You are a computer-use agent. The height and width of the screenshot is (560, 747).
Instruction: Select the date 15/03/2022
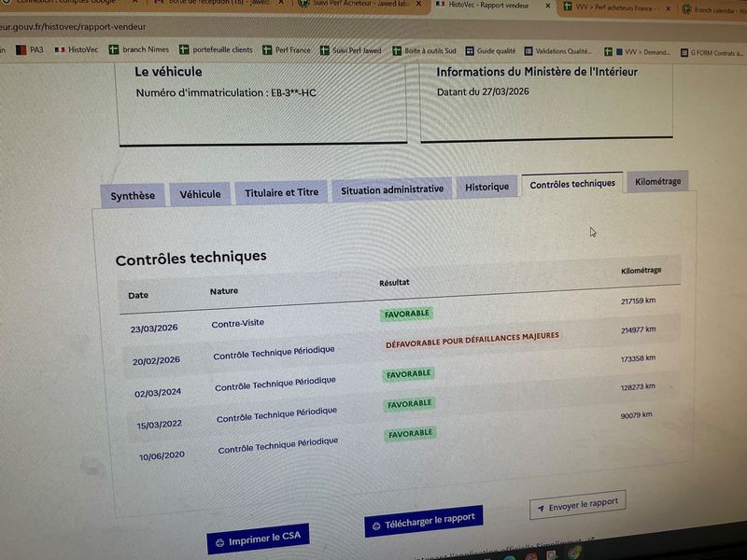159,425
